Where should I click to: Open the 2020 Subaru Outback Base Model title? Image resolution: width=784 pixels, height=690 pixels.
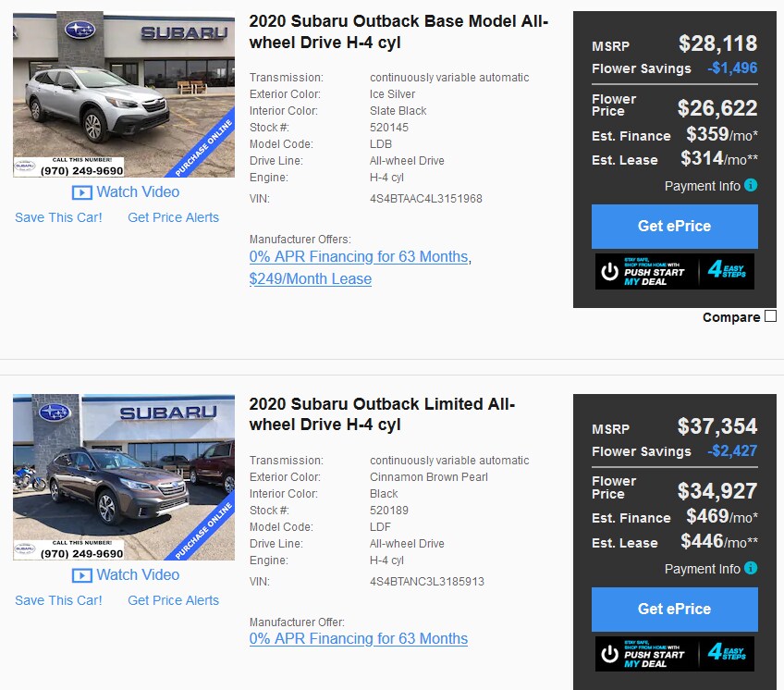point(398,31)
